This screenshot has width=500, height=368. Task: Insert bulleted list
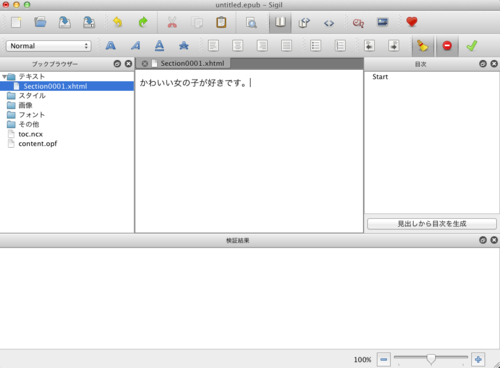(315, 46)
